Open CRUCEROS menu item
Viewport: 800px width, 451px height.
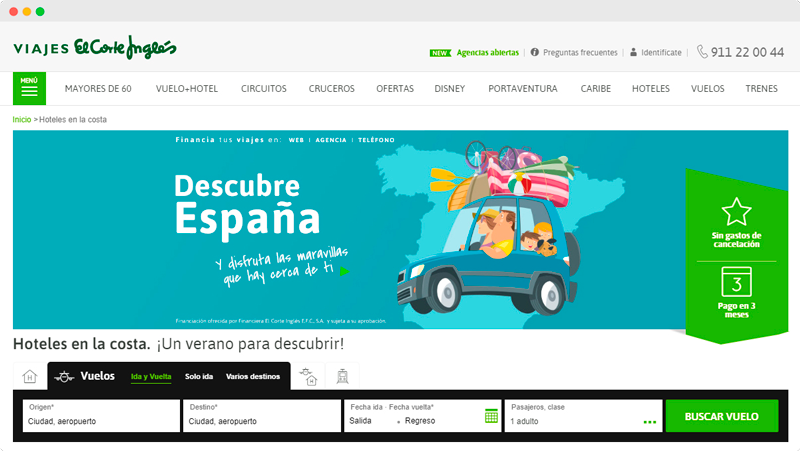pos(332,89)
